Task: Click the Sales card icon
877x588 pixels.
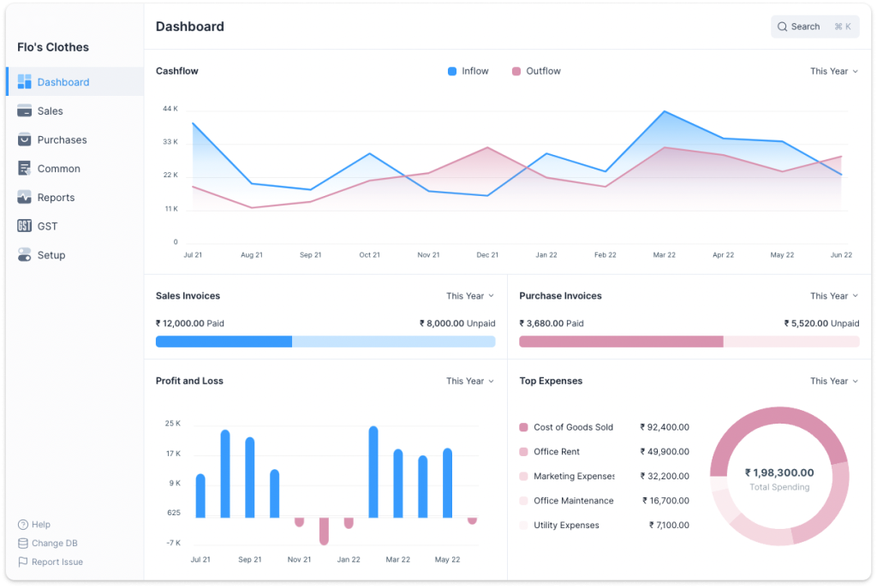Action: [24, 111]
